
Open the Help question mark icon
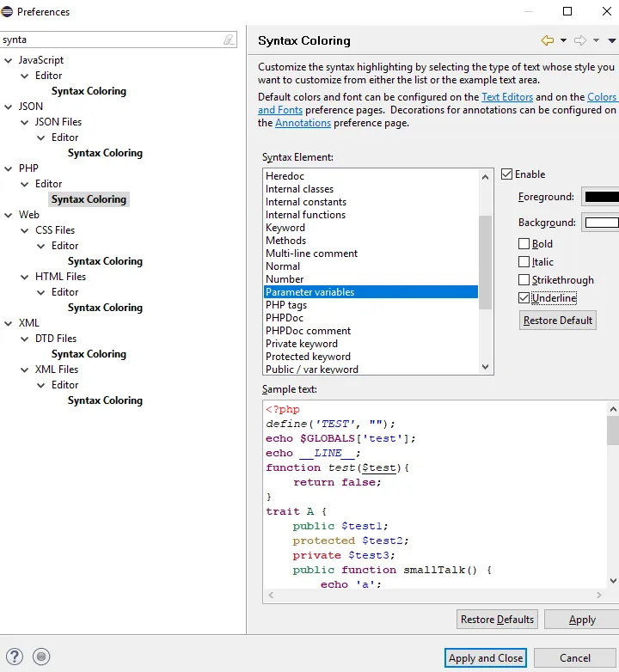pos(15,657)
